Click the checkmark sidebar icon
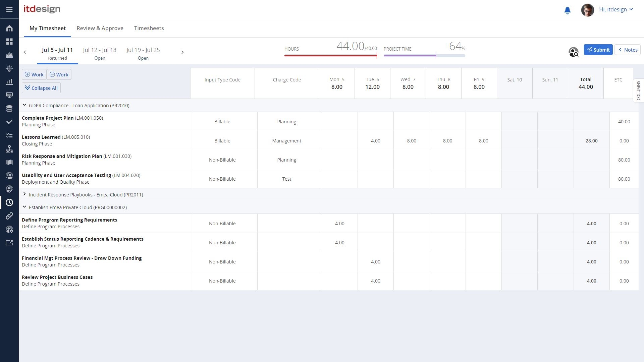This screenshot has height=362, width=644. tap(9, 122)
